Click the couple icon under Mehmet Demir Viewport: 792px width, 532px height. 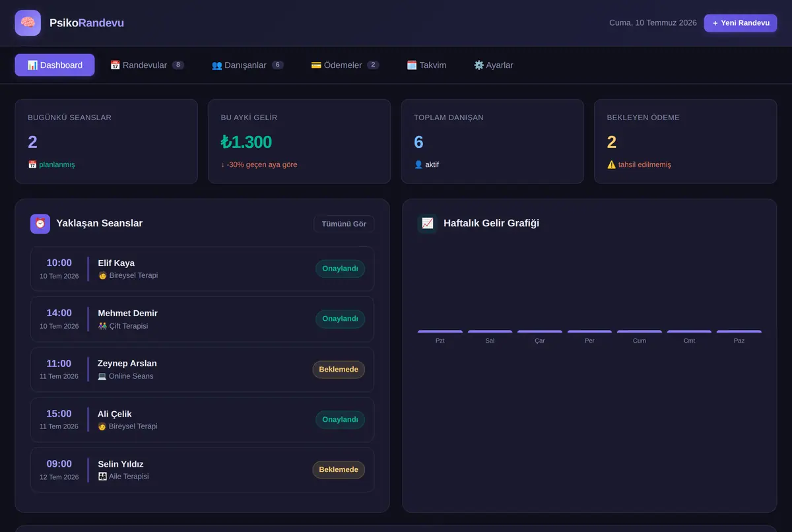(102, 326)
